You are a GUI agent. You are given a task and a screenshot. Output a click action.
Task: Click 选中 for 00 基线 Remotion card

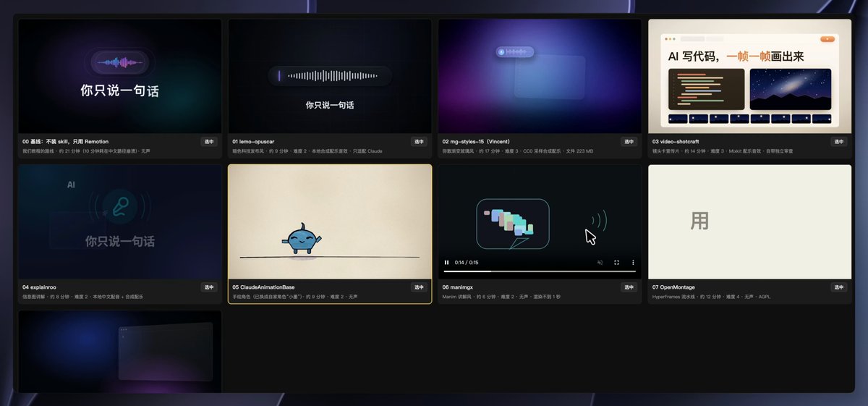pos(209,142)
